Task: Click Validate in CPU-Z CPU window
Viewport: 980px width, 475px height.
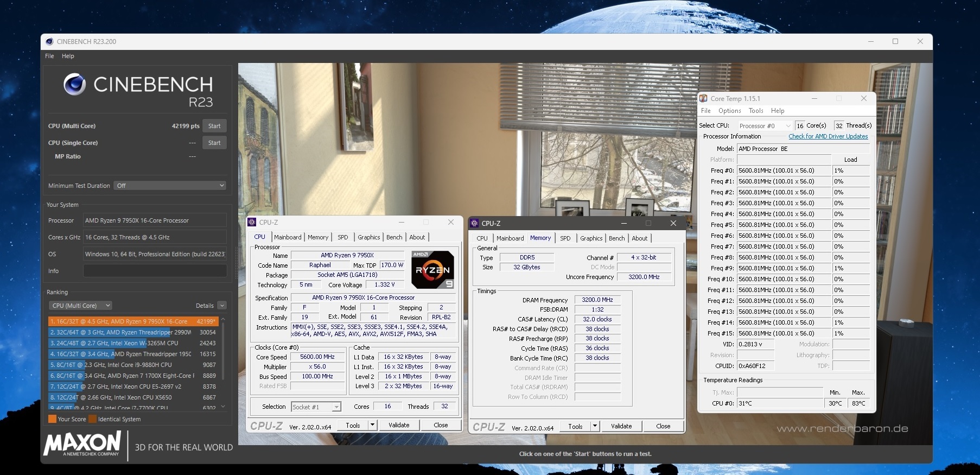Action: (x=399, y=425)
